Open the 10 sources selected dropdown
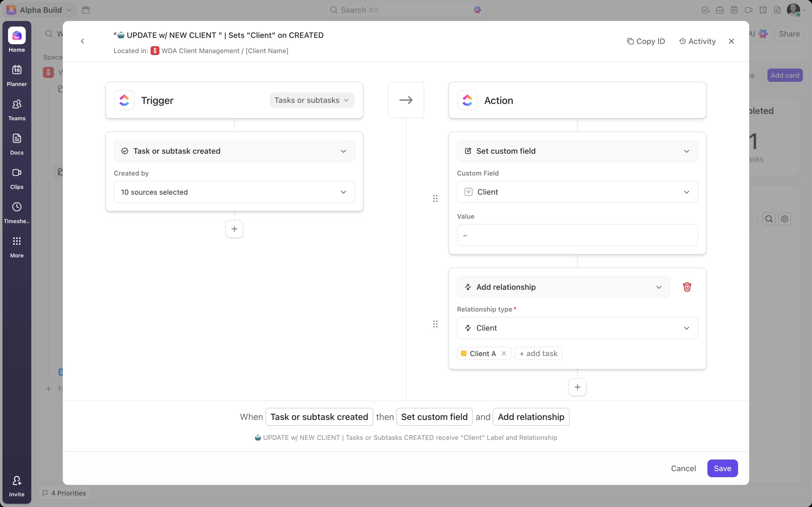The width and height of the screenshot is (812, 507). point(234,192)
